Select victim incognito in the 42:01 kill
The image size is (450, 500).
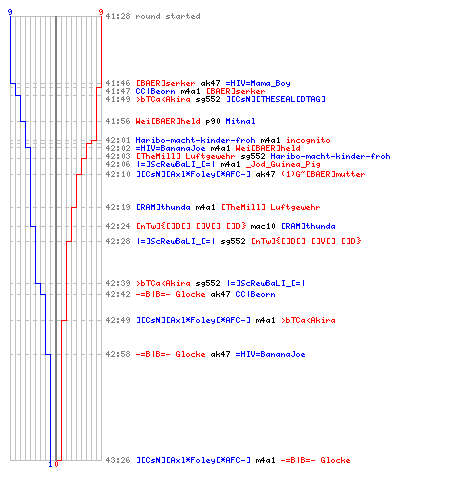pos(308,140)
